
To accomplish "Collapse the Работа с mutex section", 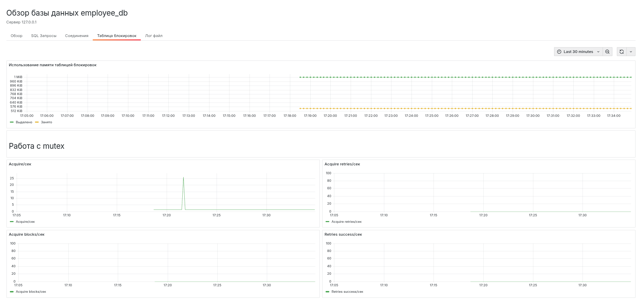I will pyautogui.click(x=37, y=146).
